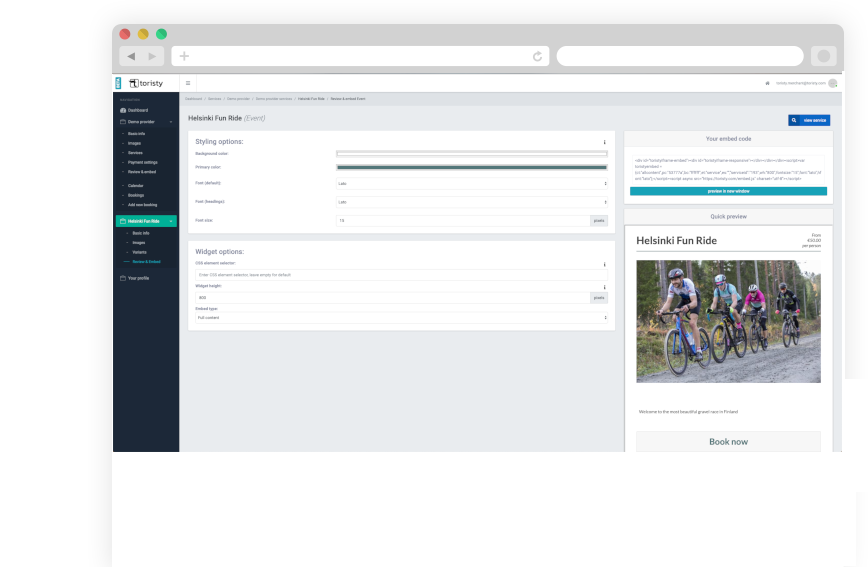Click Book now in the quick preview

pyautogui.click(x=728, y=441)
